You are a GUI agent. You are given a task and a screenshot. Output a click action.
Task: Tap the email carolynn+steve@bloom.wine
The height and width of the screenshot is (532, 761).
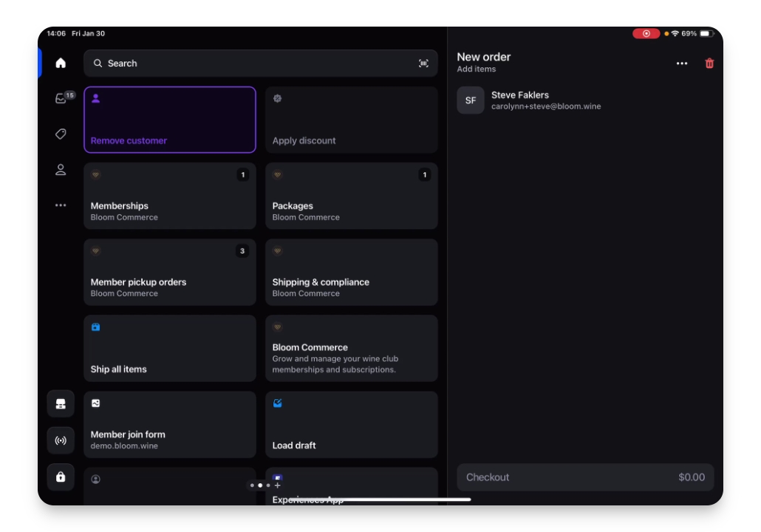[546, 106]
